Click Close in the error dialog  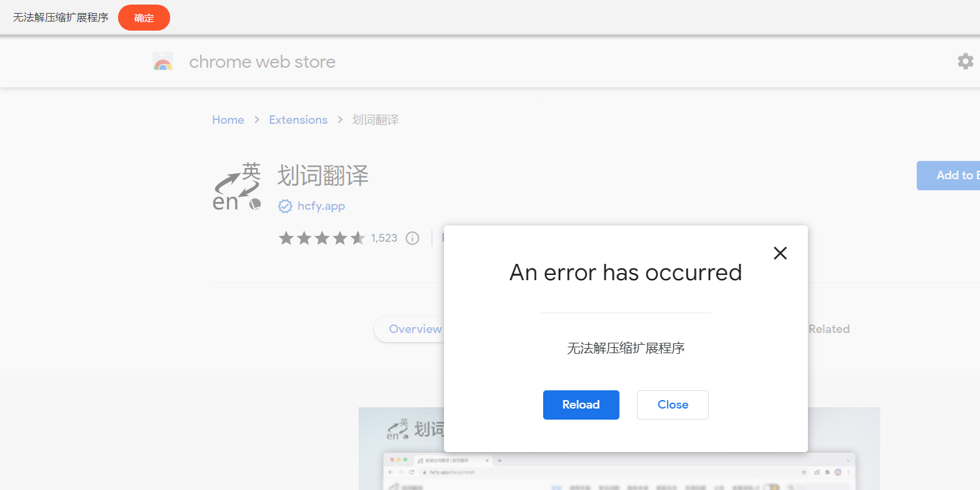(672, 405)
